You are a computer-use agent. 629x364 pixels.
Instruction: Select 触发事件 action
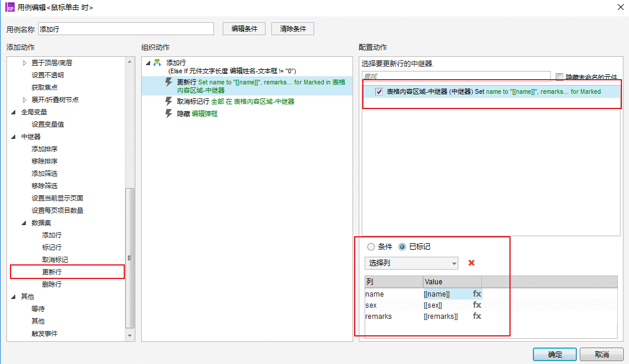(x=44, y=334)
